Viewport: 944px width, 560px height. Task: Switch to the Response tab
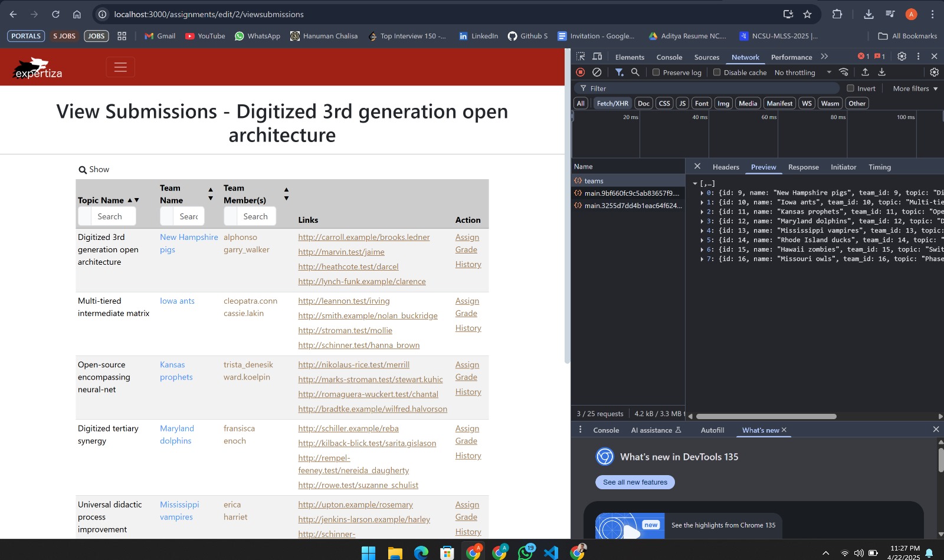803,167
